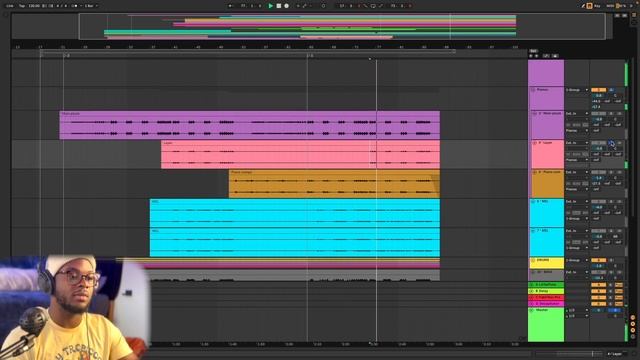640x360 pixels.
Task: Click the loop brace above the arrangement
Action: pyautogui.click(x=247, y=52)
